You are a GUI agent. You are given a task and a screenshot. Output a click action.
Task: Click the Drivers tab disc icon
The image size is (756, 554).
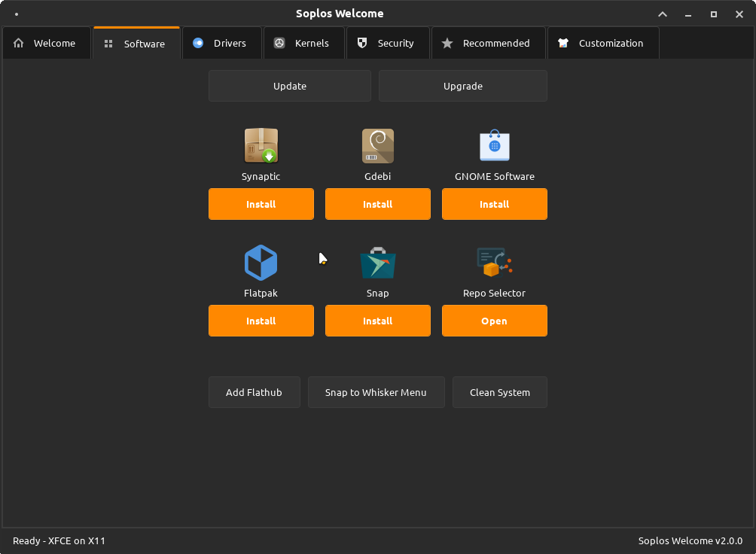198,43
